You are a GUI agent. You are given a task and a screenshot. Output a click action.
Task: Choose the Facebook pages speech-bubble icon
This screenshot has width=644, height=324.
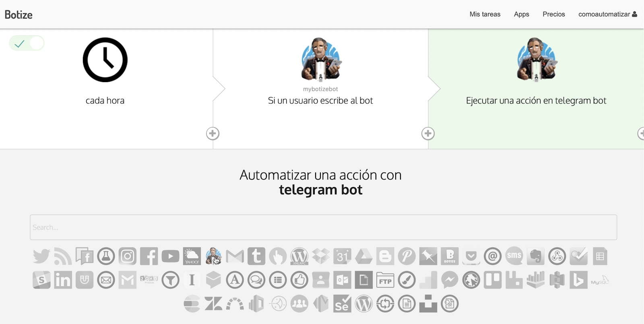[85, 256]
